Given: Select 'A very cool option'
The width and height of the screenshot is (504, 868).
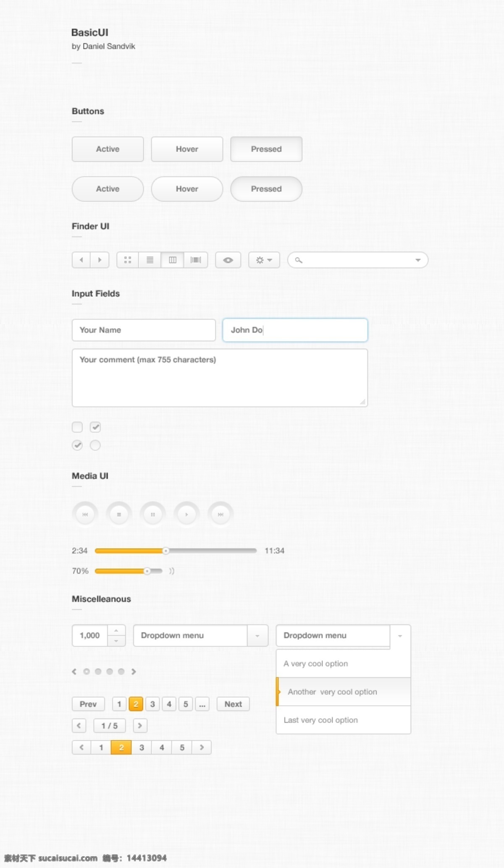Looking at the screenshot, I should click(x=344, y=664).
